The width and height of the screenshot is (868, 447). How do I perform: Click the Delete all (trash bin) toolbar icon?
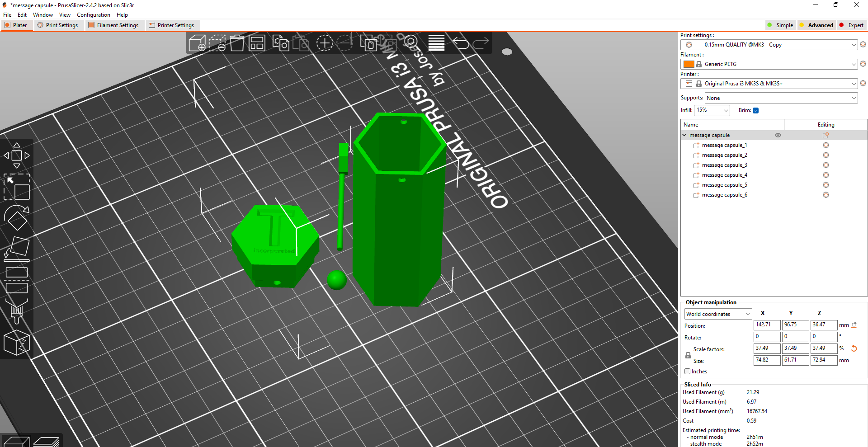pos(237,43)
